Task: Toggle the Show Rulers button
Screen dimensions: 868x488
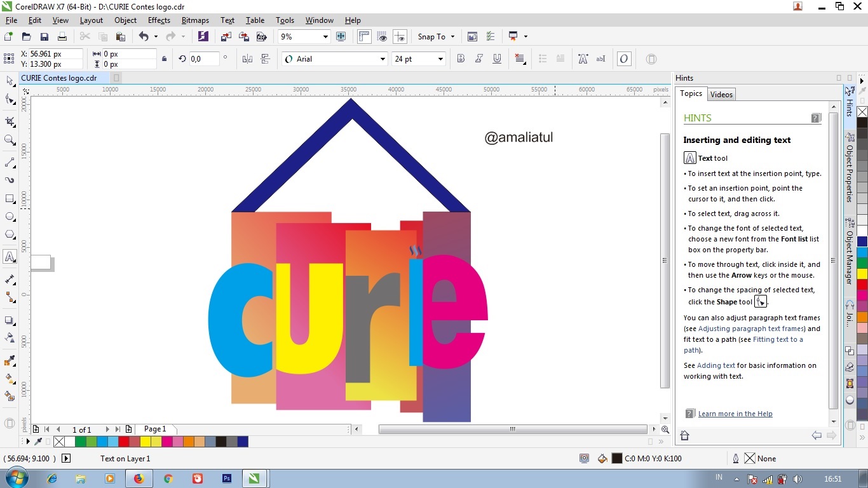Action: tap(364, 37)
